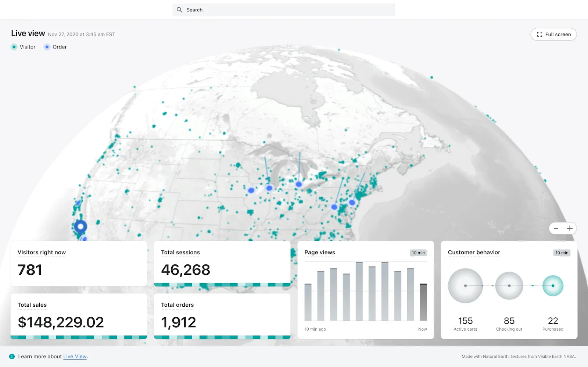Zoom out of the globe using the minus icon

pyautogui.click(x=556, y=228)
